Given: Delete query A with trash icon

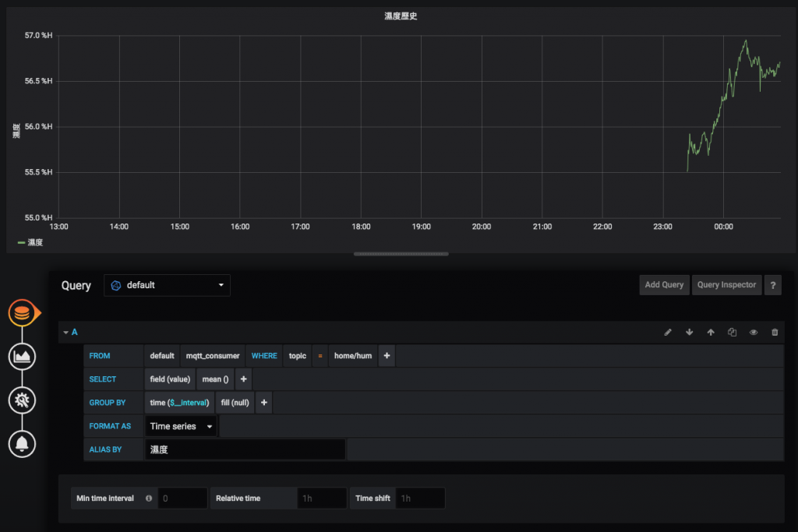Looking at the screenshot, I should [775, 332].
